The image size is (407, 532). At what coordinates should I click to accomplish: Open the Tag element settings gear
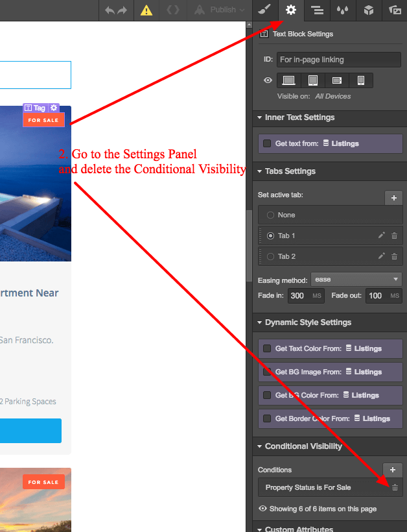pyautogui.click(x=54, y=108)
